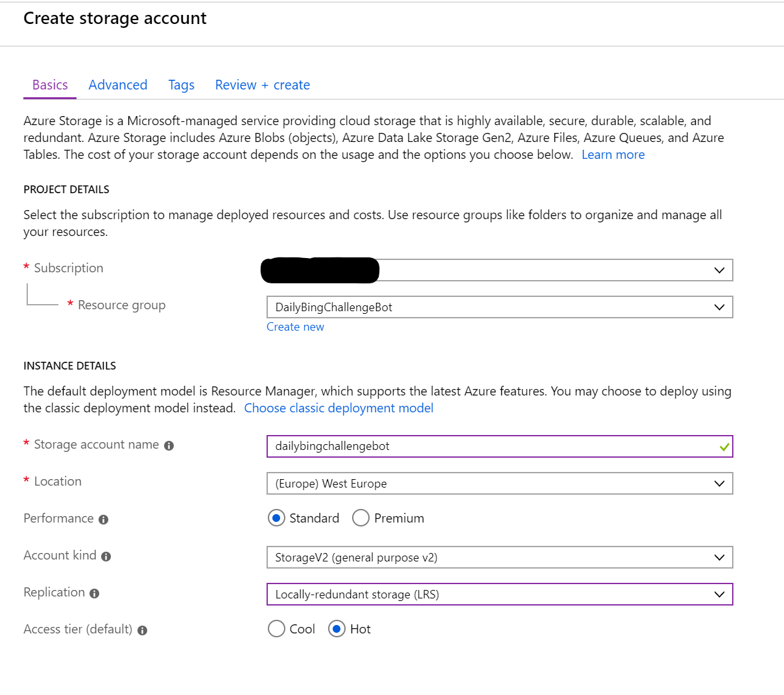Viewport: 784px width, 695px height.
Task: Choose Hot access tier
Action: (x=337, y=629)
